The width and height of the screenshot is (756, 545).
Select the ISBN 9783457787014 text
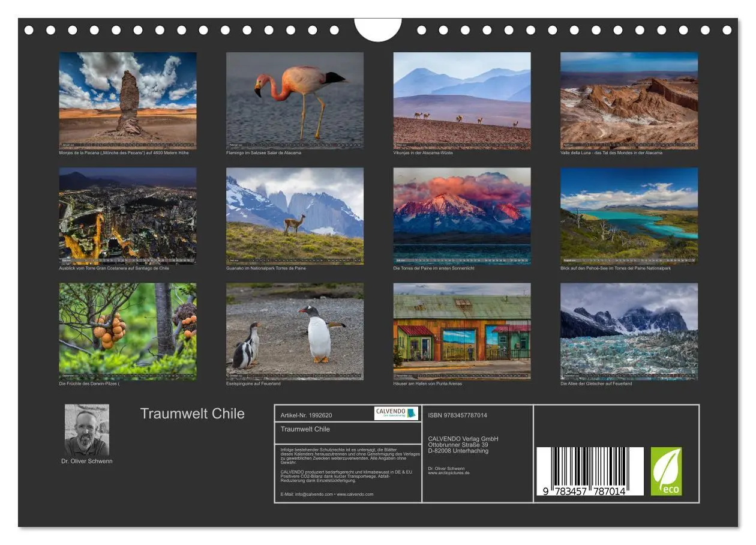457,414
